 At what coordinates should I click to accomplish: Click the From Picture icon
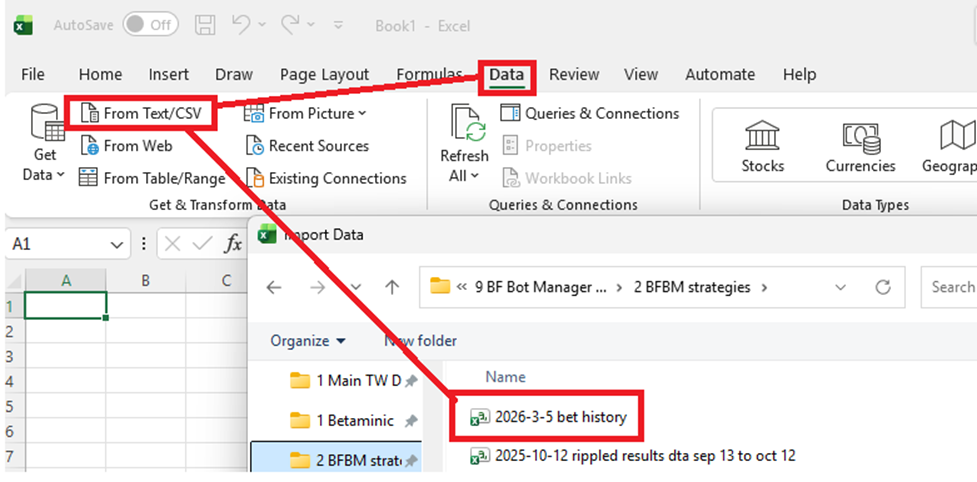point(254,114)
